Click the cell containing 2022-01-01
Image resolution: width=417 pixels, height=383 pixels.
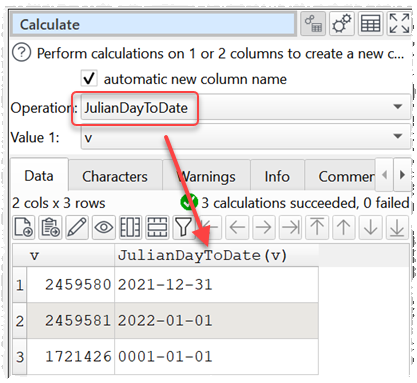[x=216, y=321]
